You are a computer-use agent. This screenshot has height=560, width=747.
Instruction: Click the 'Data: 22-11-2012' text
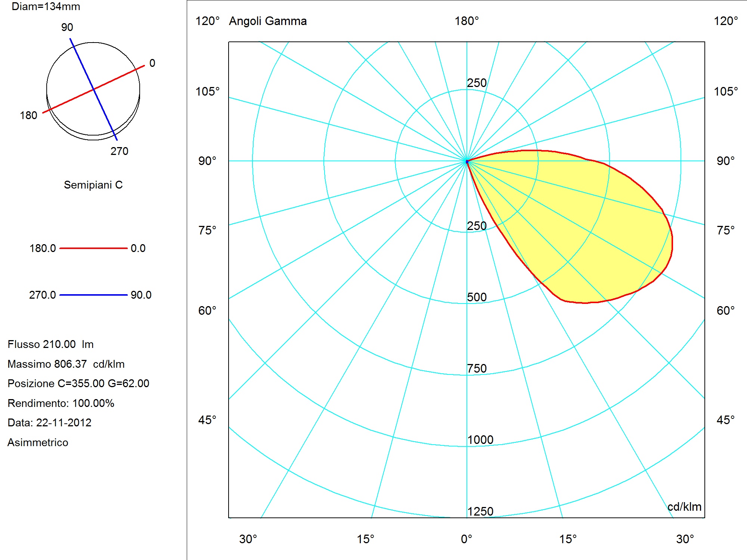(49, 423)
